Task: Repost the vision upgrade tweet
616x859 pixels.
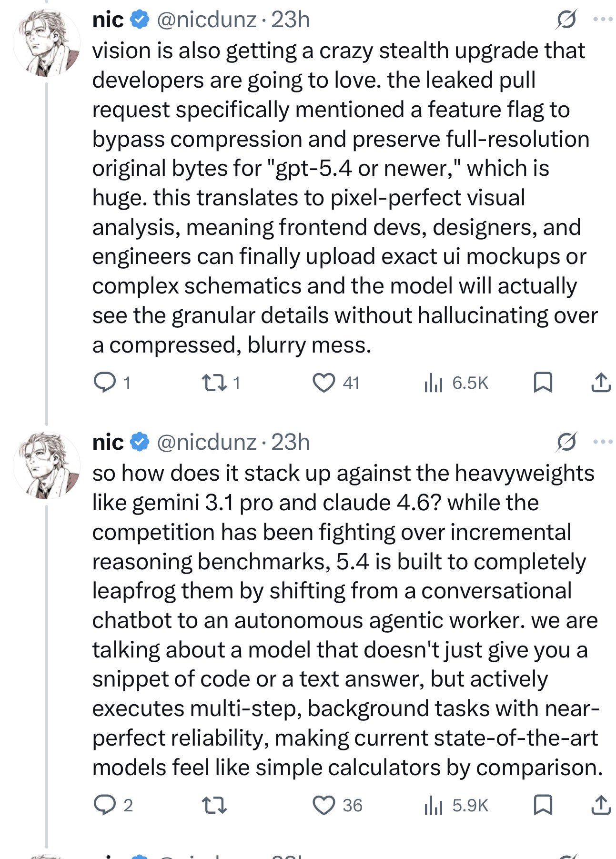Action: (214, 383)
